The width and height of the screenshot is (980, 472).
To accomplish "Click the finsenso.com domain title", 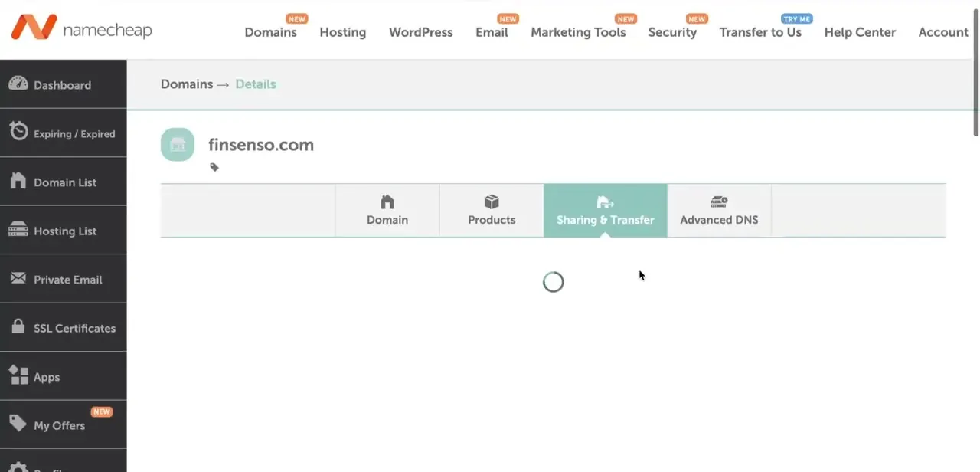I will coord(261,145).
